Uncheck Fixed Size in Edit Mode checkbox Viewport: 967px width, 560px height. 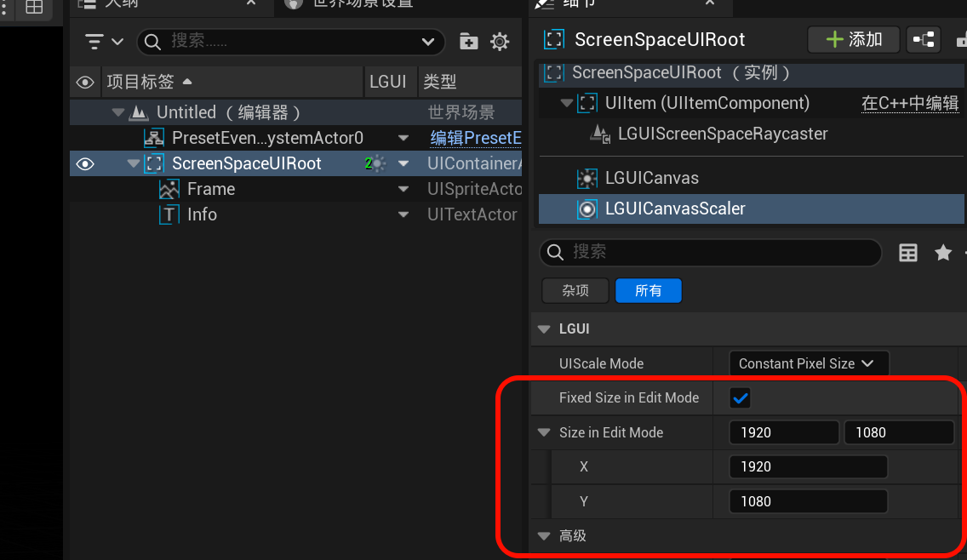(741, 397)
